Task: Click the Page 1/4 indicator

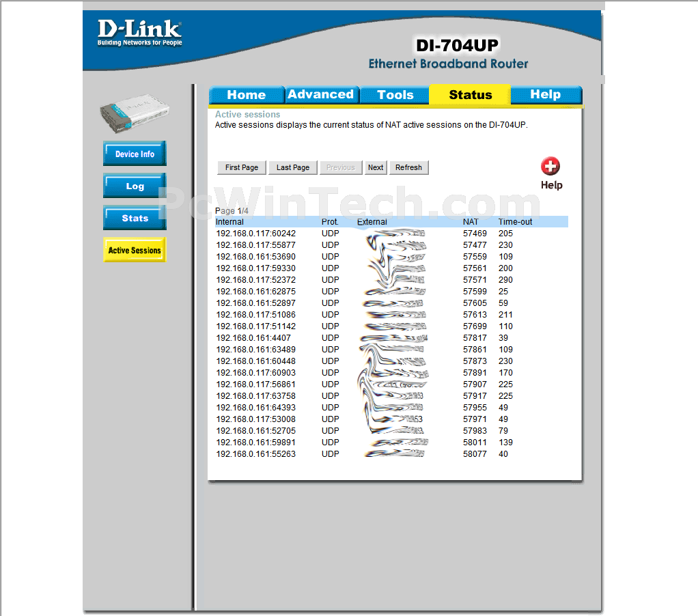Action: tap(232, 210)
